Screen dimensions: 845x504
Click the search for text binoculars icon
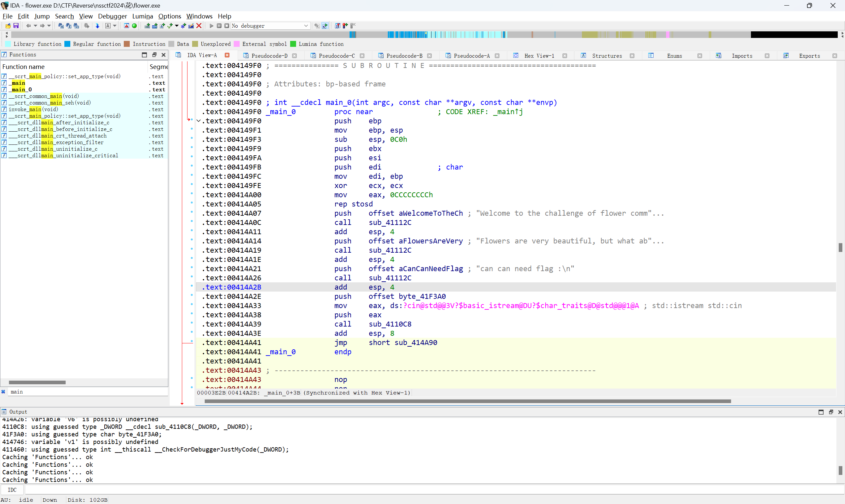(69, 26)
